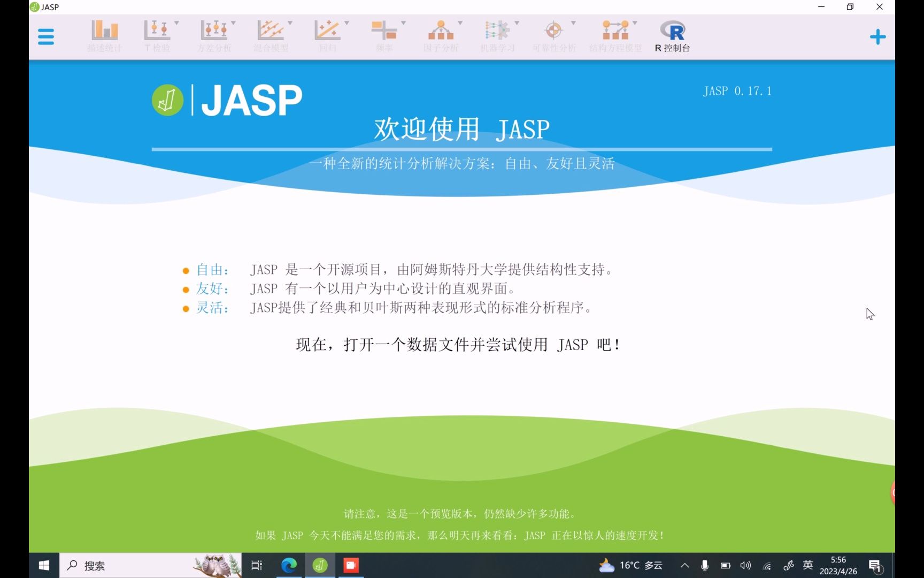This screenshot has height=578, width=924.
Task: Open the notification center icon
Action: pyautogui.click(x=875, y=566)
